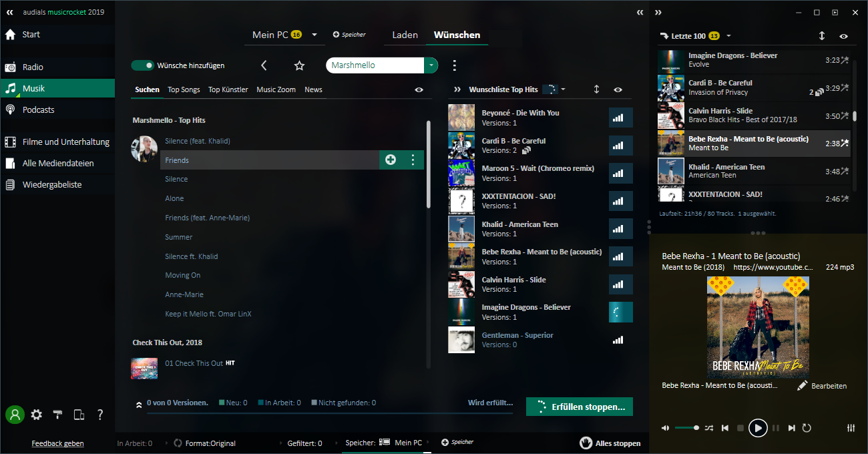The image size is (868, 454).
Task: Open options menu for Friends row
Action: coord(413,160)
